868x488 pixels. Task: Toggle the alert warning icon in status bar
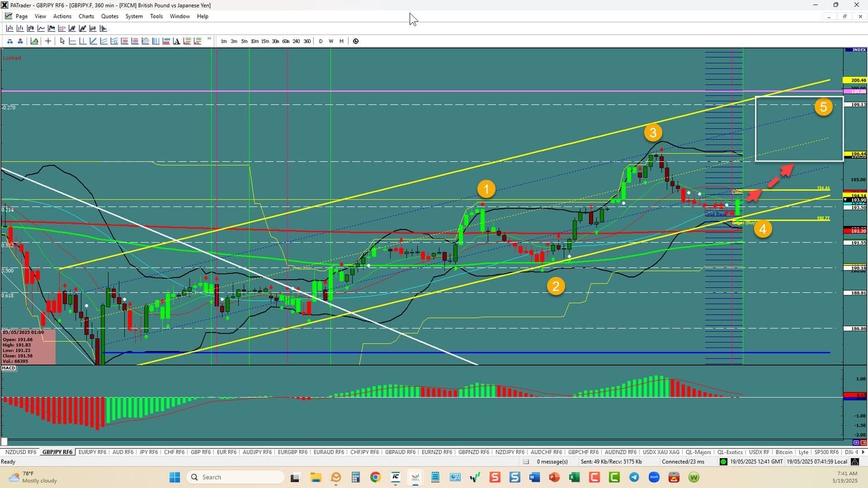(855, 461)
